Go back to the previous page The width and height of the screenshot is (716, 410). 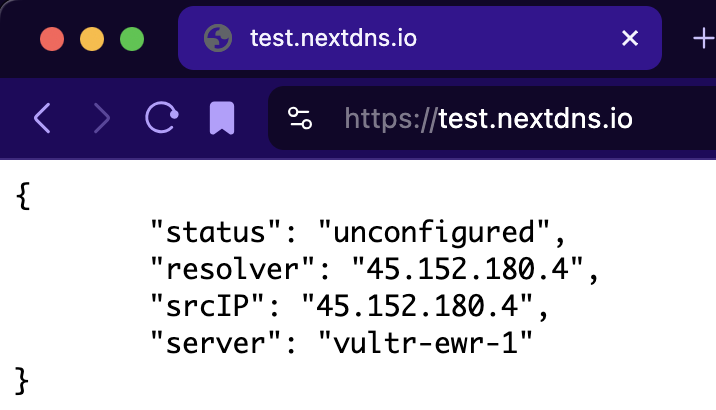coord(42,118)
